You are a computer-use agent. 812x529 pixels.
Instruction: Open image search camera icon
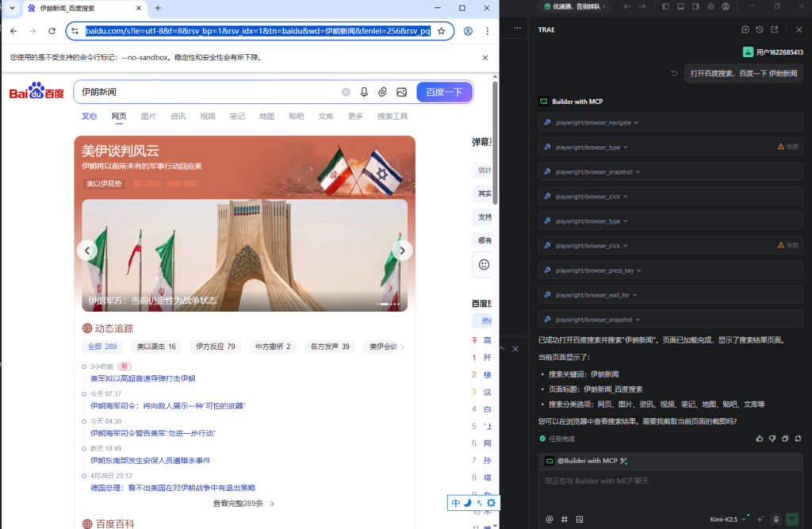tap(401, 92)
